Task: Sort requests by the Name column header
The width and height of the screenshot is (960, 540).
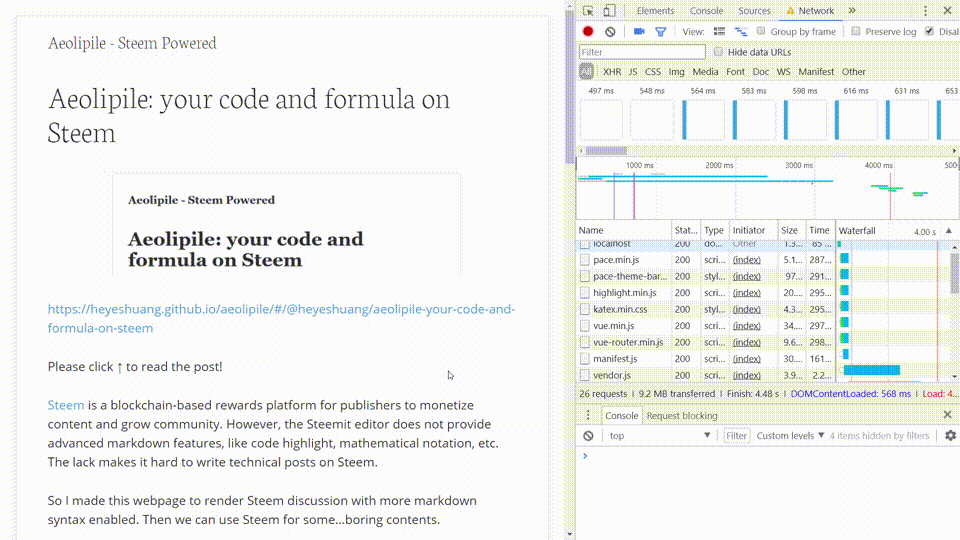Action: [x=623, y=230]
